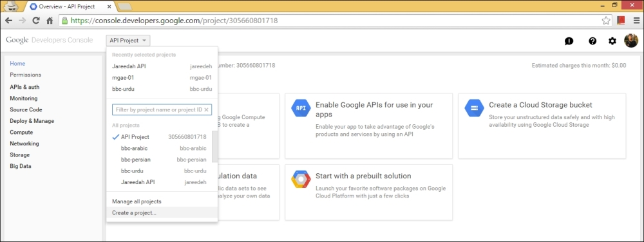Open the feedback alert icon in header
Viewport: 644px width, 242px height.
pos(569,41)
